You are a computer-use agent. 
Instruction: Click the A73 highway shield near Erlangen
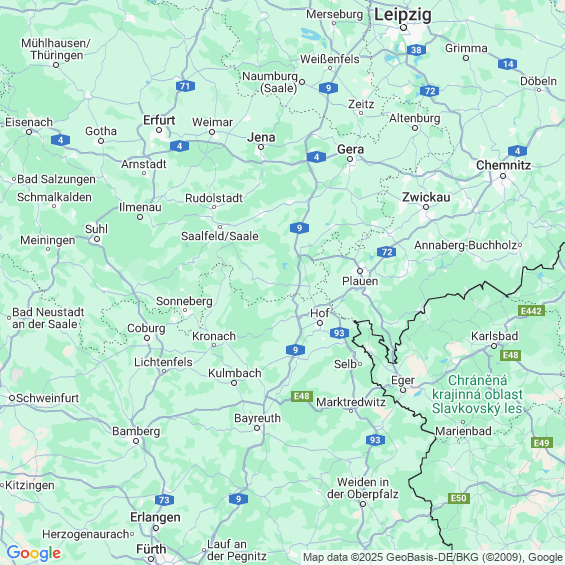tap(165, 500)
